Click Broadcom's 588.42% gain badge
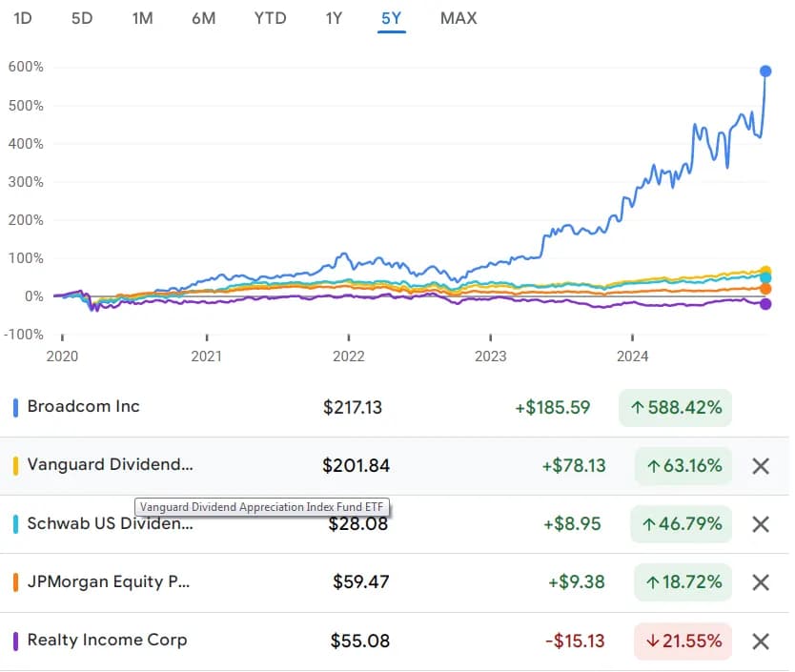This screenshot has width=795, height=672. tap(675, 408)
